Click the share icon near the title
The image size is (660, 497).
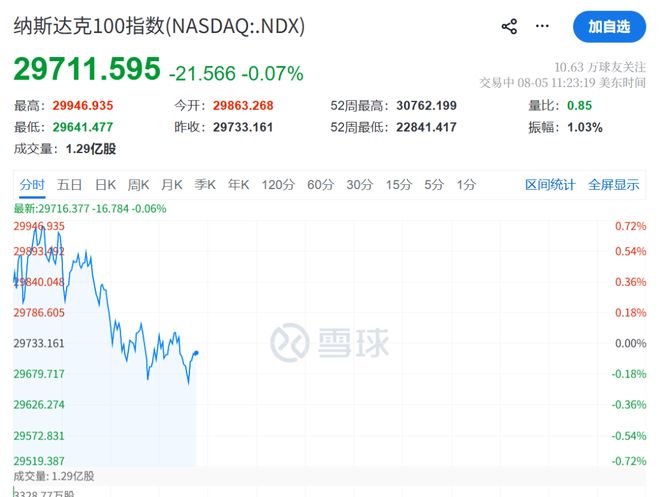[509, 27]
